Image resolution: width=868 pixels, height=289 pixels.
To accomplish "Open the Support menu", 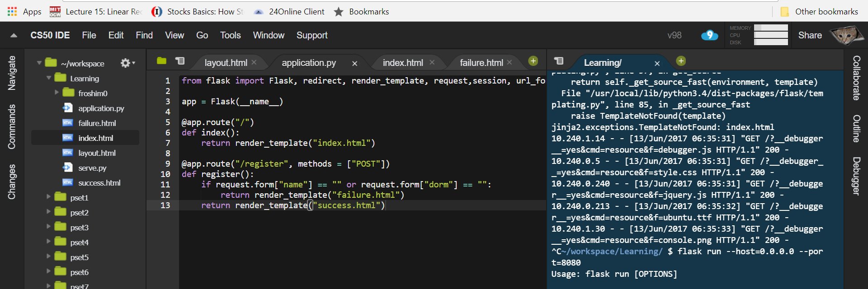I will [312, 35].
